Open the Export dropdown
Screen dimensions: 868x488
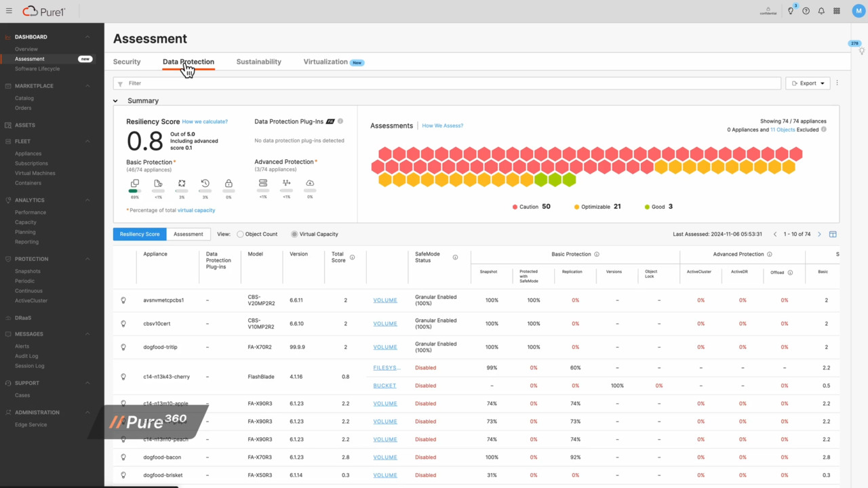click(x=808, y=83)
